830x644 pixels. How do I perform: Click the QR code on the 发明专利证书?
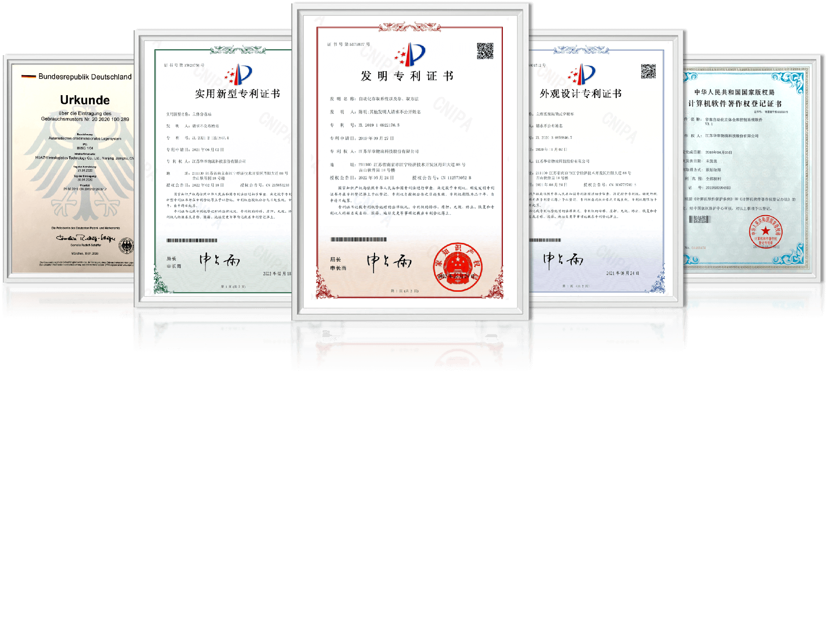coord(485,51)
